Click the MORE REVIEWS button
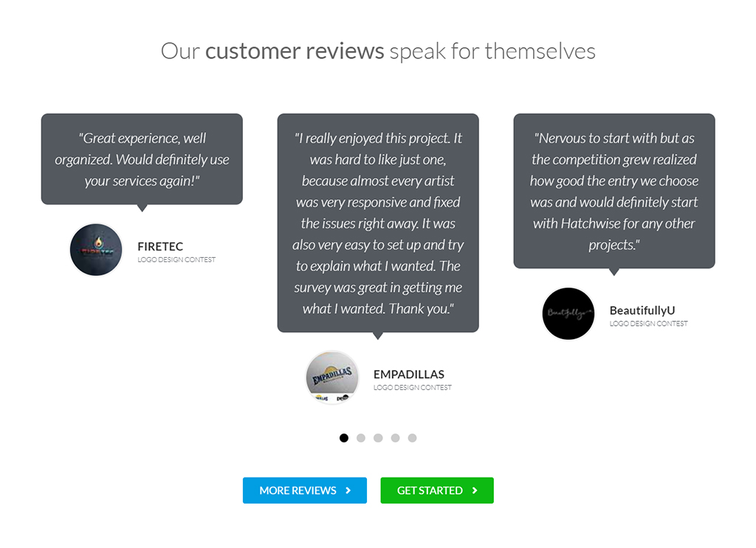Image resolution: width=756 pixels, height=548 pixels. point(305,490)
